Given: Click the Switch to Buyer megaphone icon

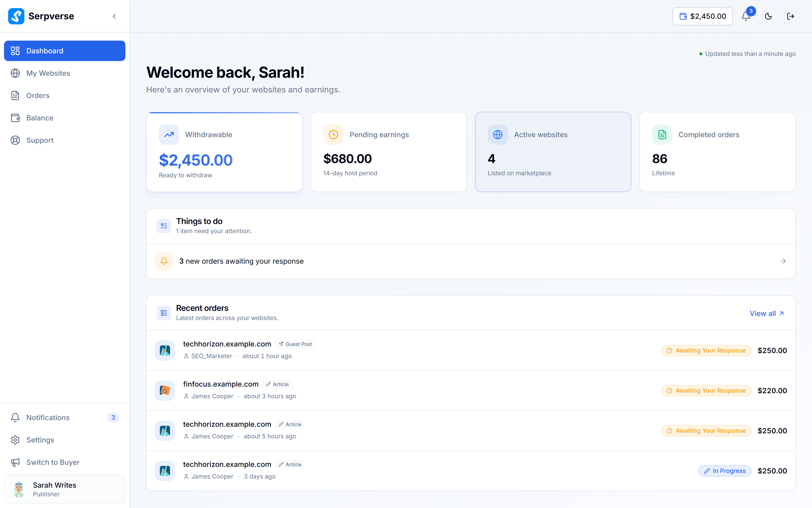Looking at the screenshot, I should click(15, 462).
